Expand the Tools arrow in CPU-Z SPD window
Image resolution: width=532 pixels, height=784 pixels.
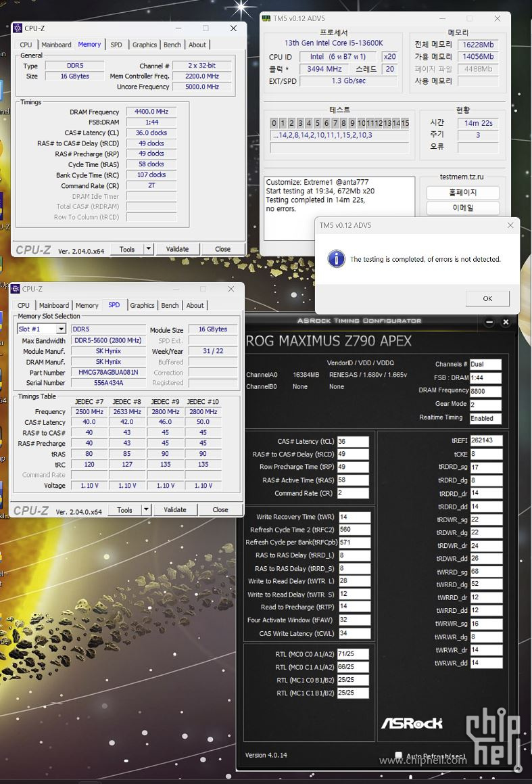(146, 510)
